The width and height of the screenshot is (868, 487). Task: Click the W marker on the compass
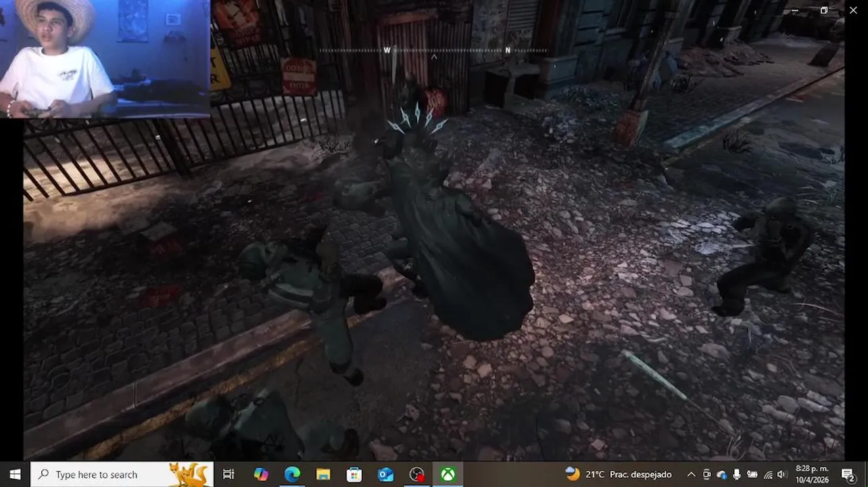click(x=387, y=50)
